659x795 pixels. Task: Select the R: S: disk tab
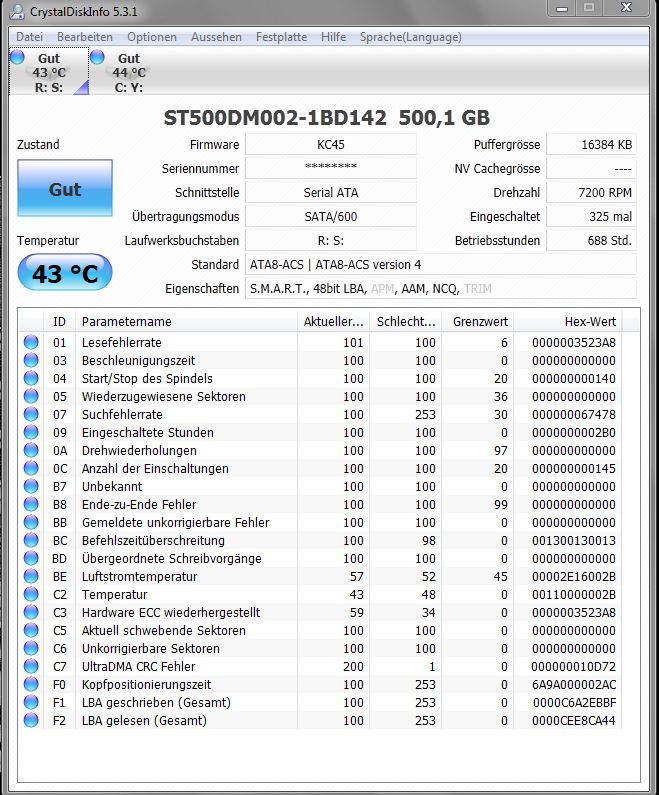[x=49, y=71]
